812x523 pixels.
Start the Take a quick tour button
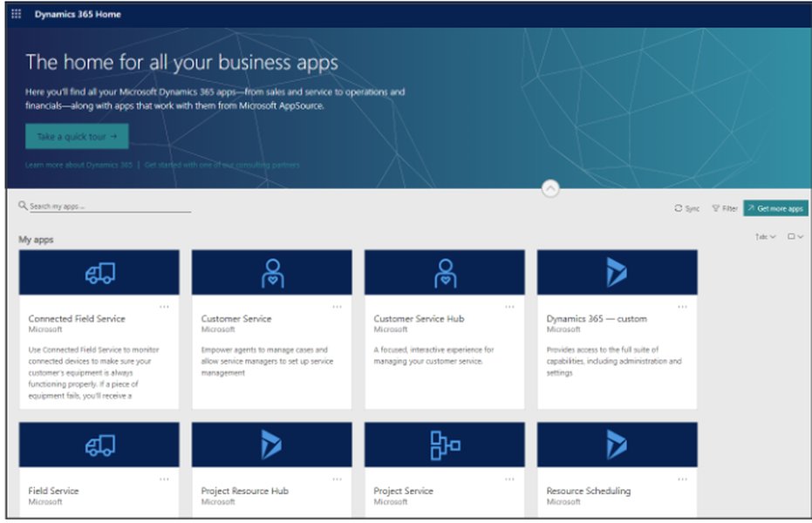click(x=77, y=137)
